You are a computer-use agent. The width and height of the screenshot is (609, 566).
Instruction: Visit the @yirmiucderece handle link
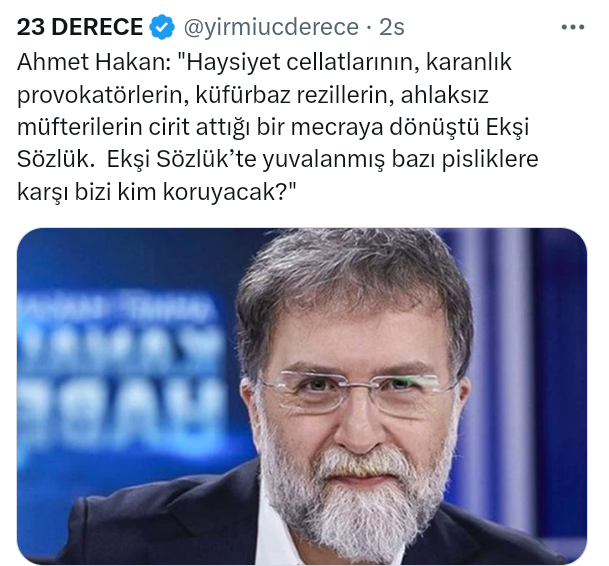tap(271, 28)
